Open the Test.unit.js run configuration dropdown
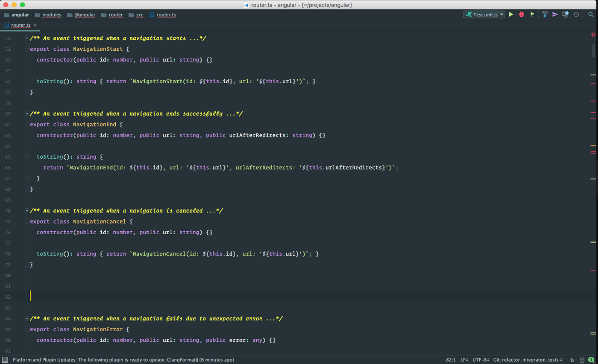Image resolution: width=598 pixels, height=364 pixels. [485, 14]
